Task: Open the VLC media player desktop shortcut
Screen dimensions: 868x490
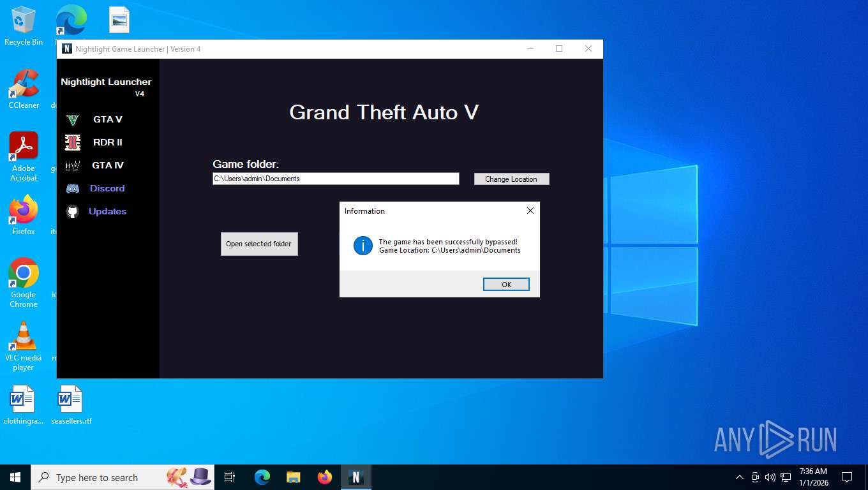Action: (x=24, y=346)
